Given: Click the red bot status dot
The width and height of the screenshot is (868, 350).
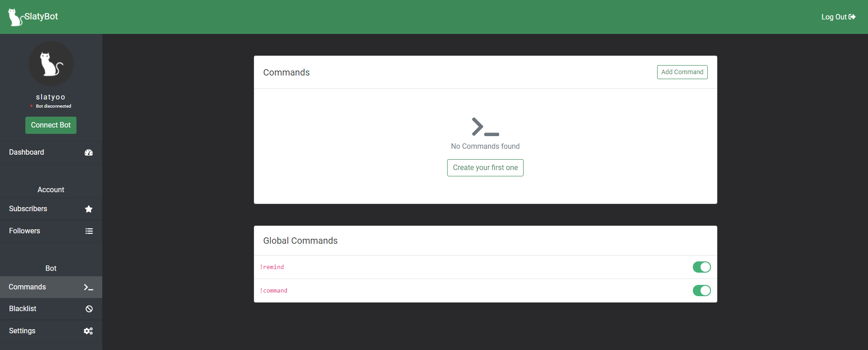Looking at the screenshot, I should (31, 106).
